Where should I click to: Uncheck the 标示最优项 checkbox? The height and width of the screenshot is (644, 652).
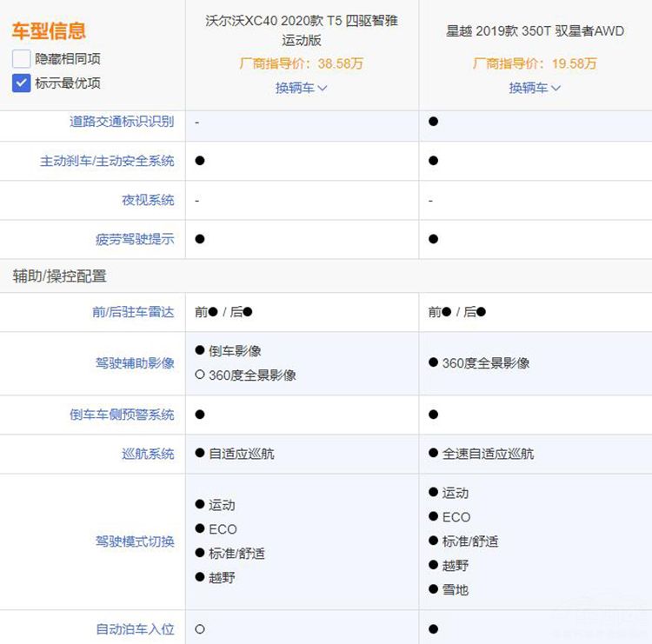(21, 83)
